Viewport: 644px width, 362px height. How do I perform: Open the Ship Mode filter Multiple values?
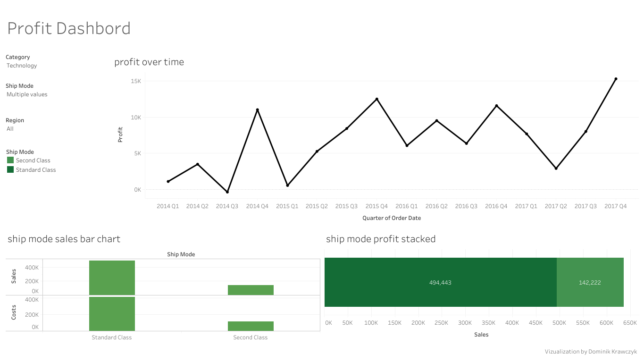click(27, 94)
